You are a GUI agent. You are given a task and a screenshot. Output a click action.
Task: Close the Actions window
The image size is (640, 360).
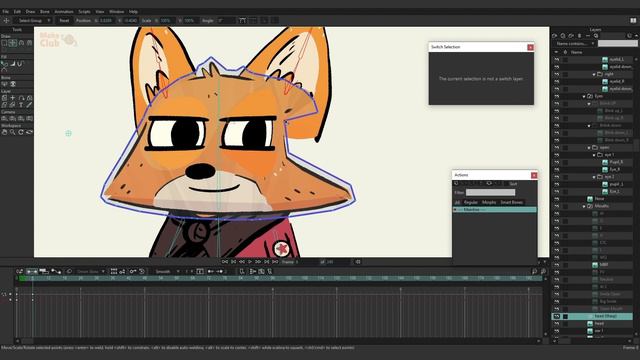(534, 176)
